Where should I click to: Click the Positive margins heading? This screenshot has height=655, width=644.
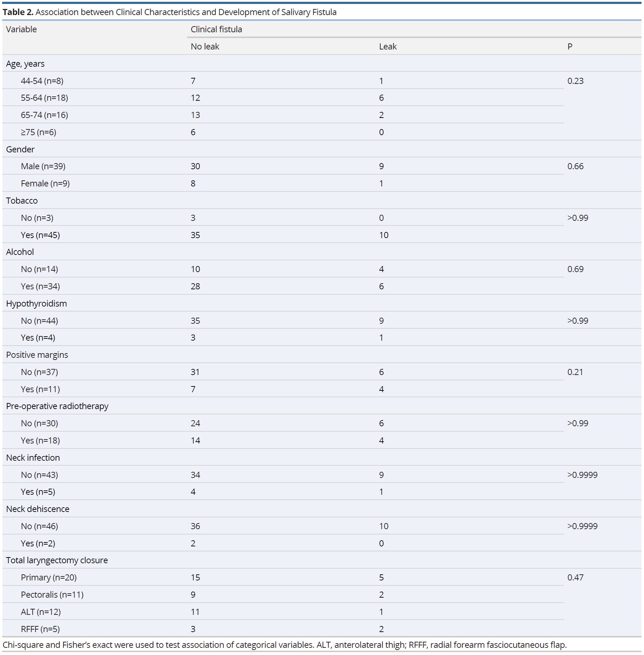[x=37, y=355]
